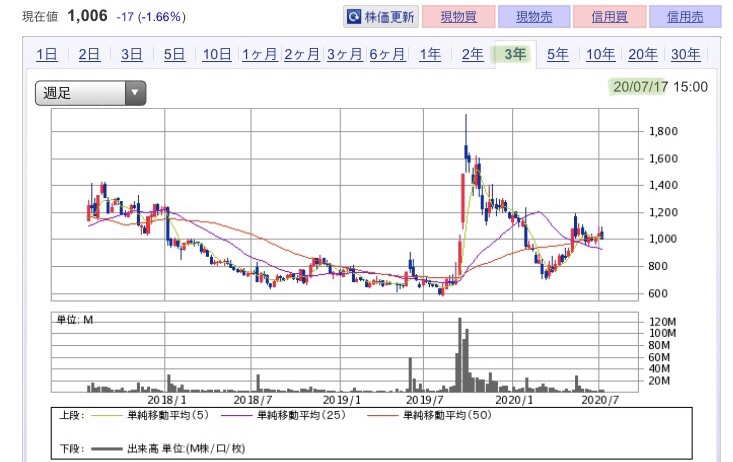Show the 10年 chart range
This screenshot has height=462, width=733.
click(x=600, y=54)
